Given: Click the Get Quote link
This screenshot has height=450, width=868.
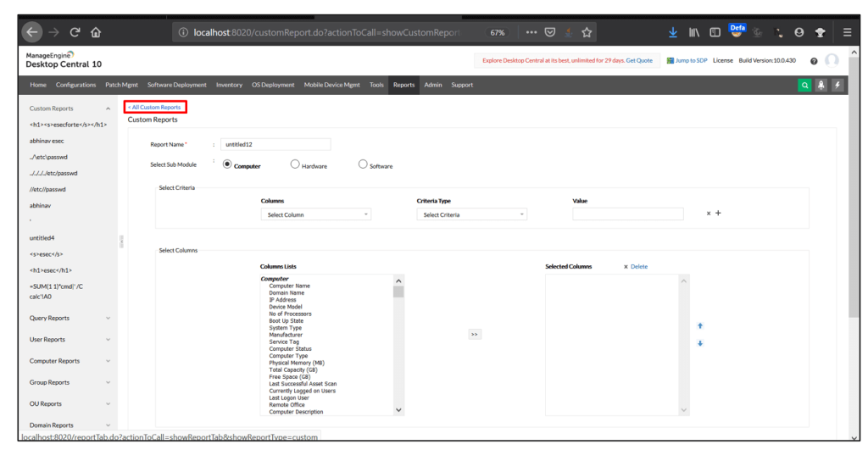Looking at the screenshot, I should tap(639, 60).
